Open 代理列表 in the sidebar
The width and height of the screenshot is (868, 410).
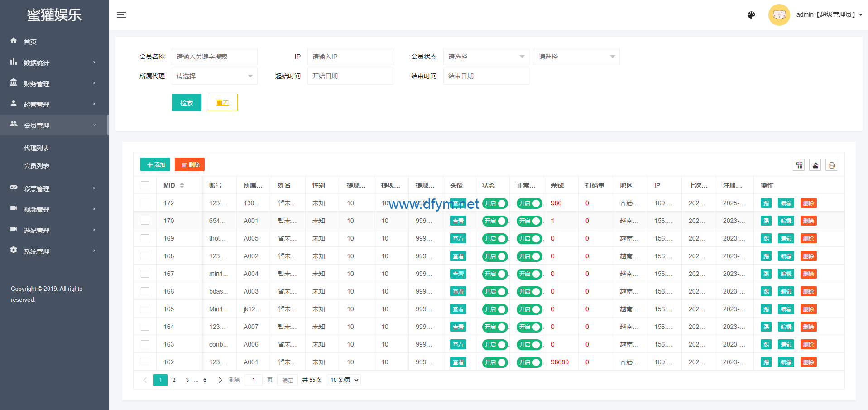(x=37, y=148)
